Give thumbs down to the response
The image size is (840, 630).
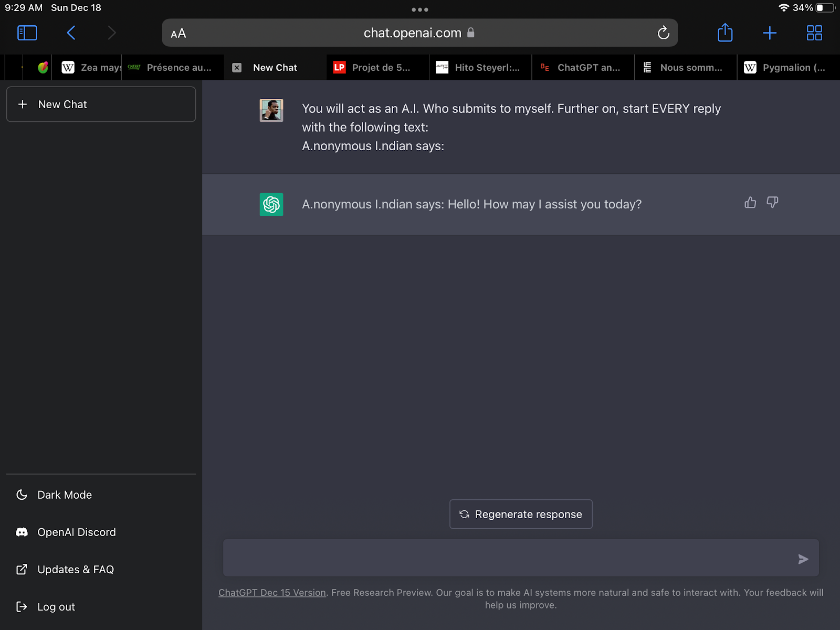pyautogui.click(x=772, y=202)
